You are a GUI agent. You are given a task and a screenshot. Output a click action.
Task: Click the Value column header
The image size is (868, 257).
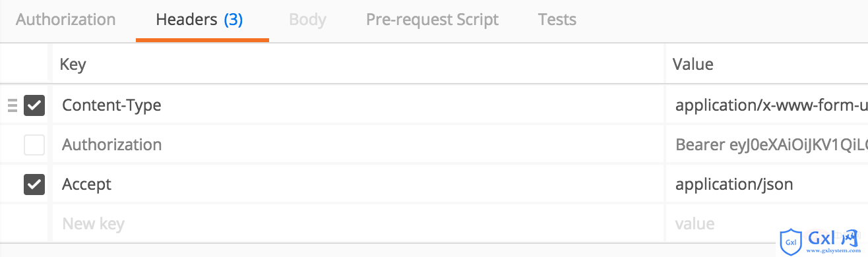[x=693, y=65]
